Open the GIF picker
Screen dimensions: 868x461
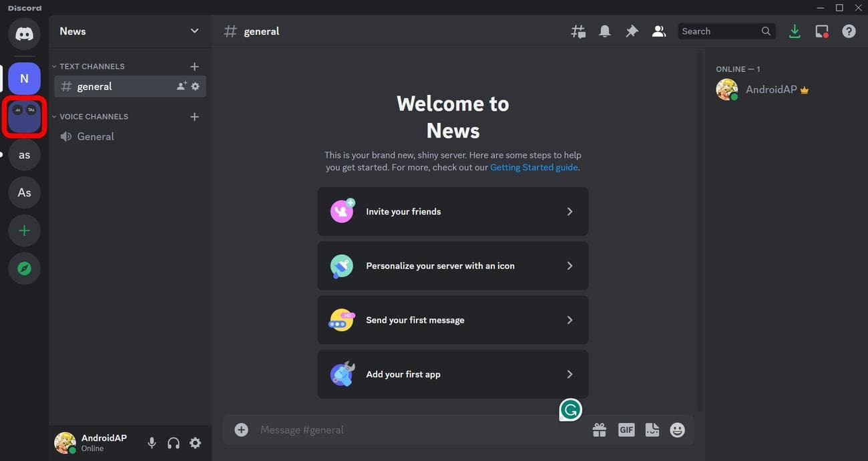(x=626, y=430)
